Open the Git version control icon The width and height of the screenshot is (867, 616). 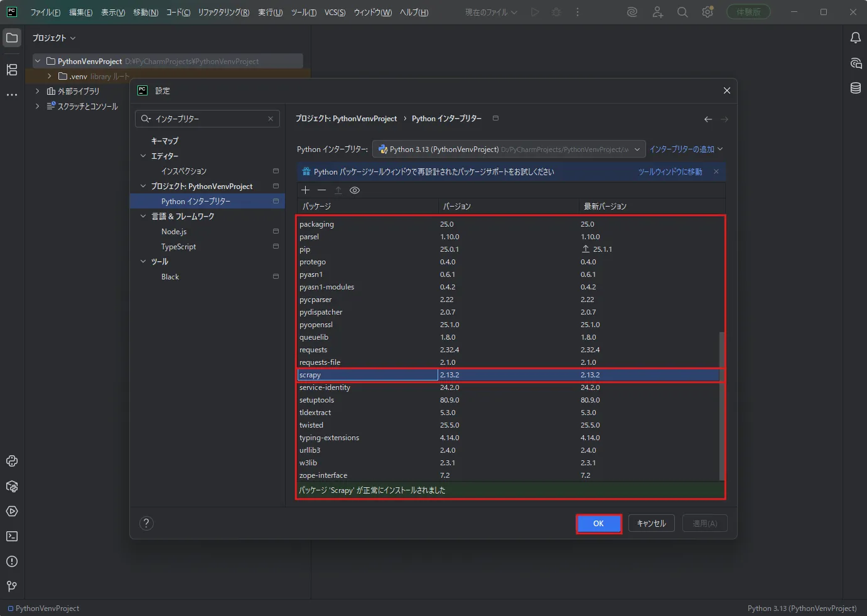(12, 586)
